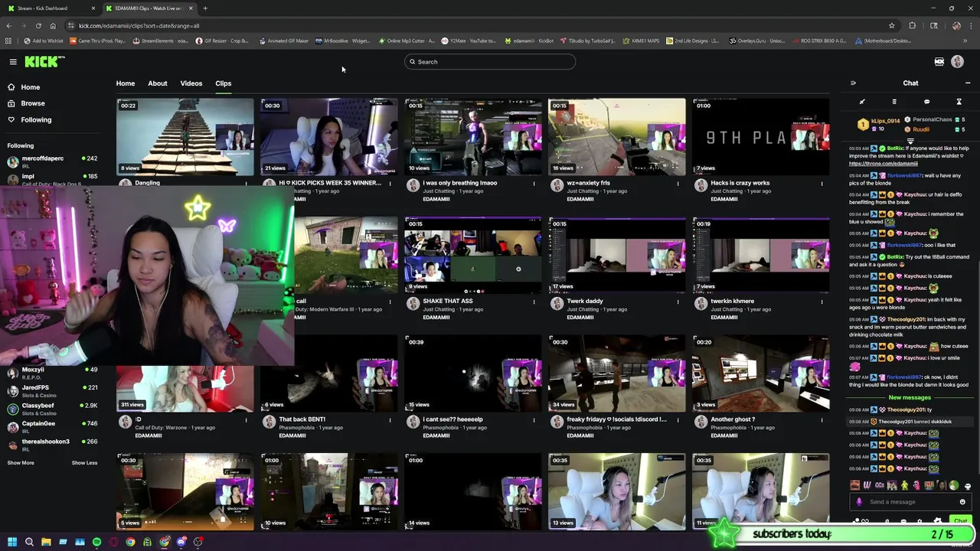Viewport: 980px width, 551px height.
Task: Go to Home in the sidebar
Action: (24, 87)
